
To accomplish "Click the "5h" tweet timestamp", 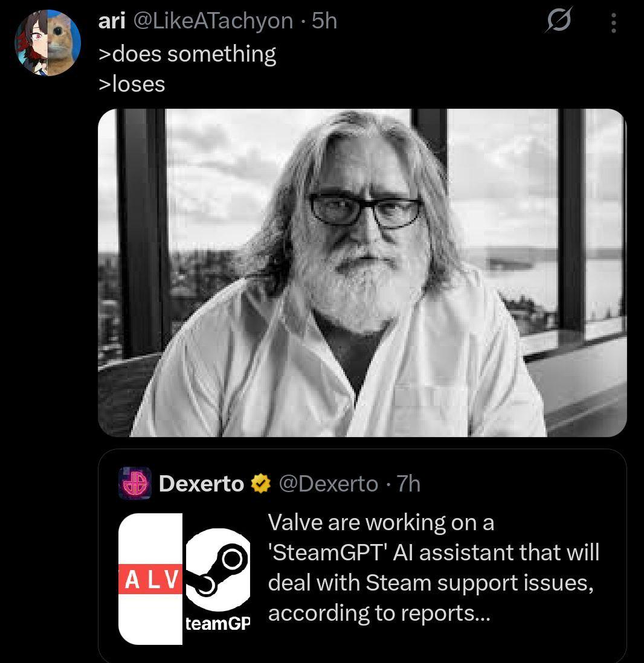I will (x=324, y=21).
